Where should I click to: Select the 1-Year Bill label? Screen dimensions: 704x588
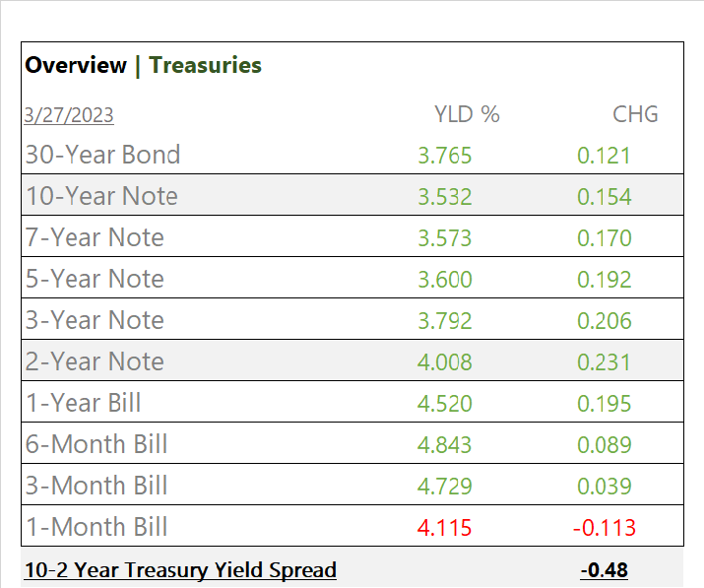pos(84,403)
